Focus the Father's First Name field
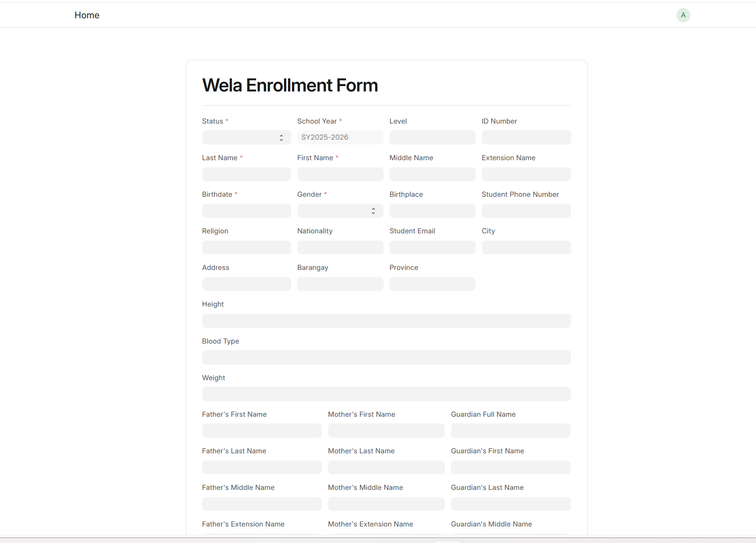Screen dimensions: 756x543 [262, 431]
